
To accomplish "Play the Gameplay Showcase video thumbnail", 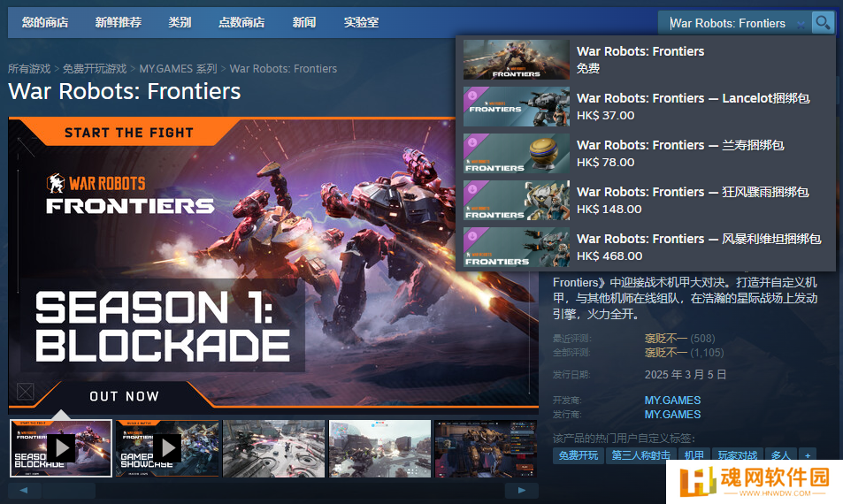I will pos(167,448).
